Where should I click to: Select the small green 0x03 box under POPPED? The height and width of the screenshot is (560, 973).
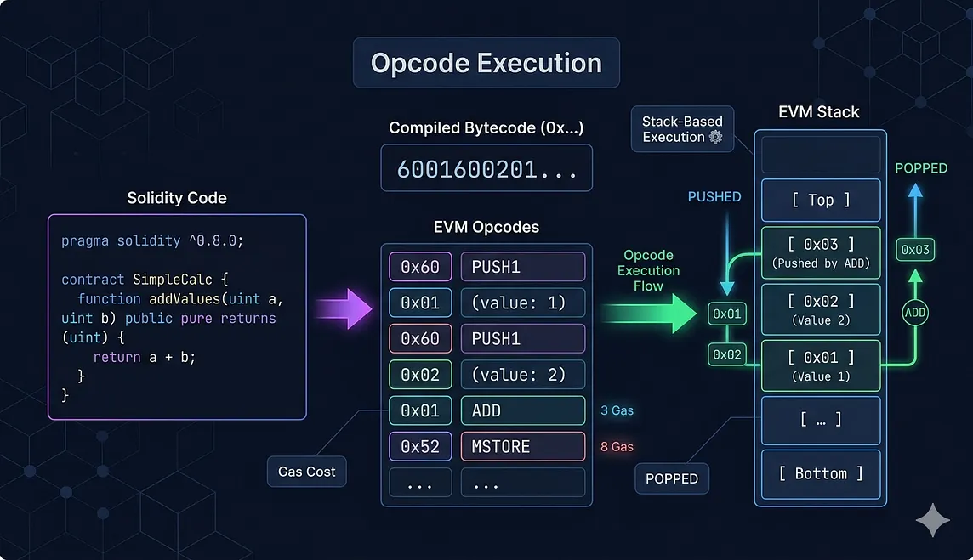point(915,250)
